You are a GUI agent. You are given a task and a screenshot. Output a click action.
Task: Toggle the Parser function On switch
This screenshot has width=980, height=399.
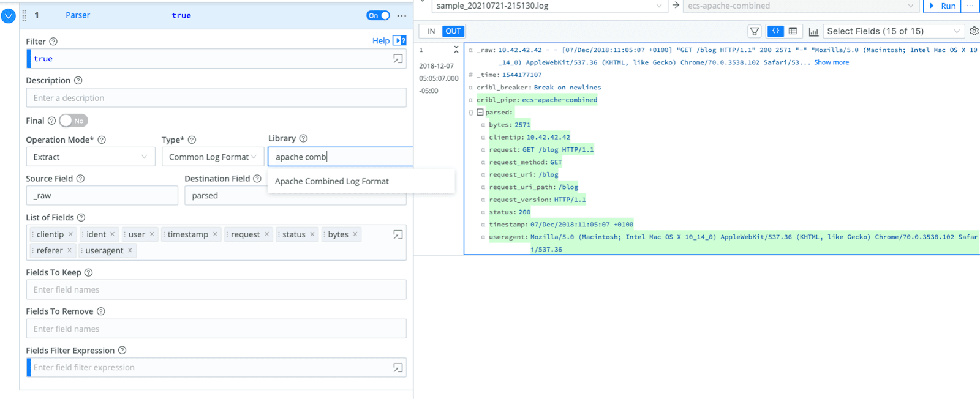[378, 16]
